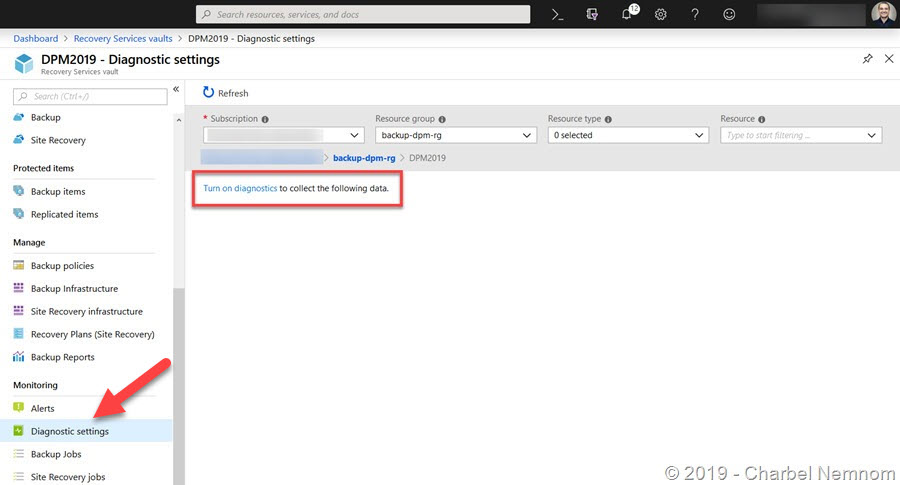Select Diagnostic settings menu item

(x=86, y=431)
